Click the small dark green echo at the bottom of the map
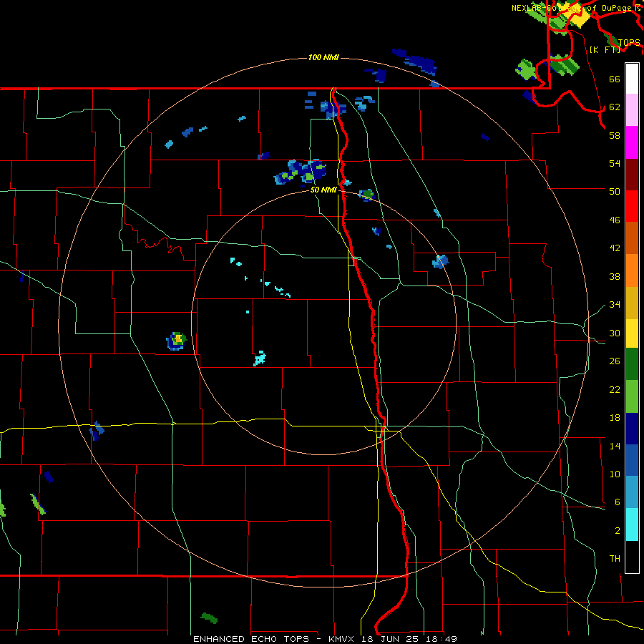This screenshot has width=644, height=644. (209, 618)
